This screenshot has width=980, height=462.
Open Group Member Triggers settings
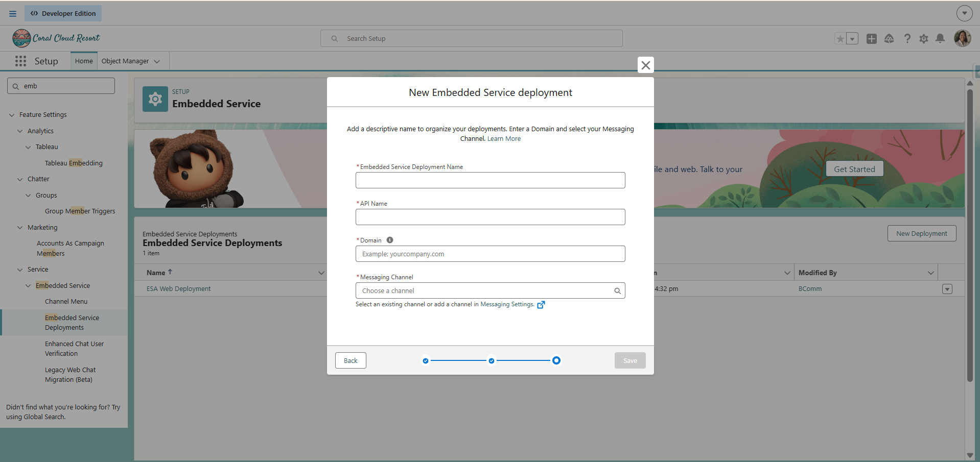80,211
